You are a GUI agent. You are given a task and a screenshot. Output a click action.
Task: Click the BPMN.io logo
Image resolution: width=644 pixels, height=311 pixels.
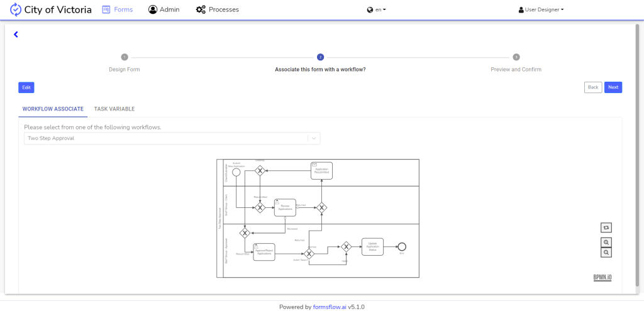point(602,277)
